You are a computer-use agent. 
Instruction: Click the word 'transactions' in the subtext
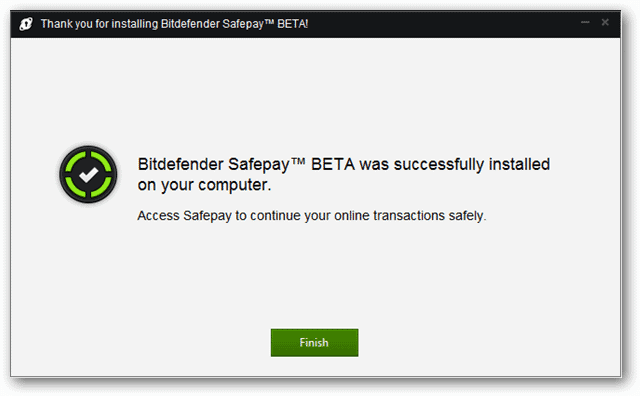(x=409, y=216)
